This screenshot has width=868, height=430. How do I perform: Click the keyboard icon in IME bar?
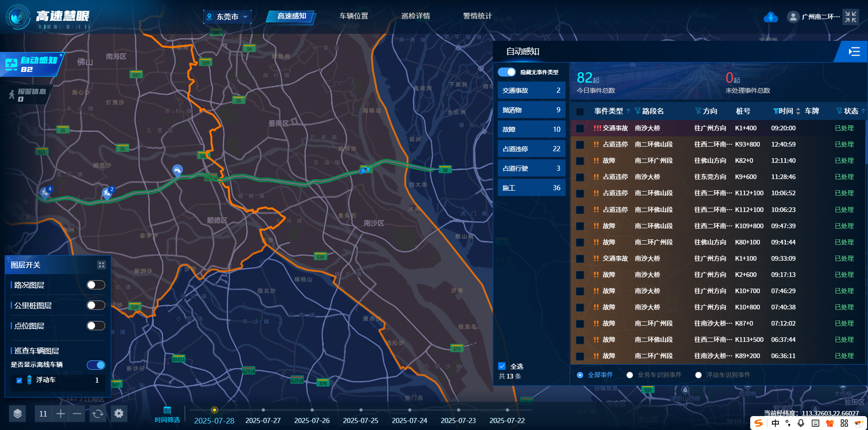816,423
